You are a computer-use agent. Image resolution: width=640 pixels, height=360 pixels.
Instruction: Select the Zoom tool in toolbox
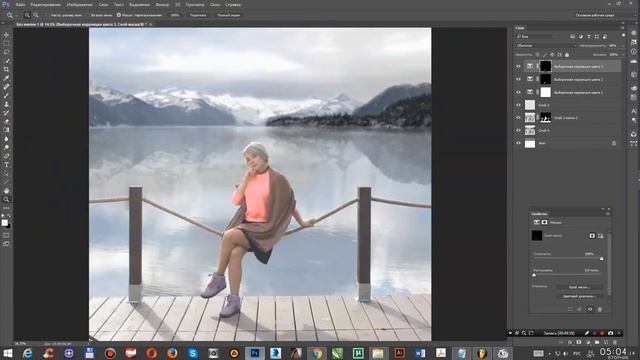tap(6, 200)
